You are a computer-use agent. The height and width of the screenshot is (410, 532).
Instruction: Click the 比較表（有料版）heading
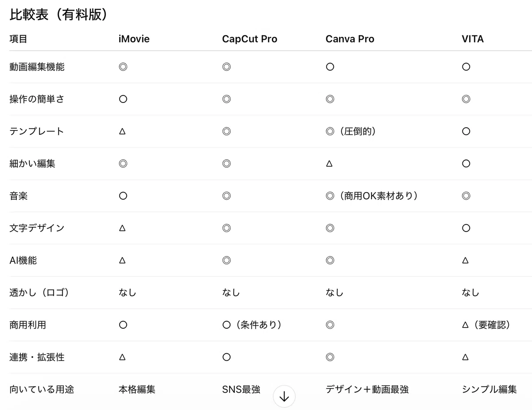pyautogui.click(x=59, y=14)
